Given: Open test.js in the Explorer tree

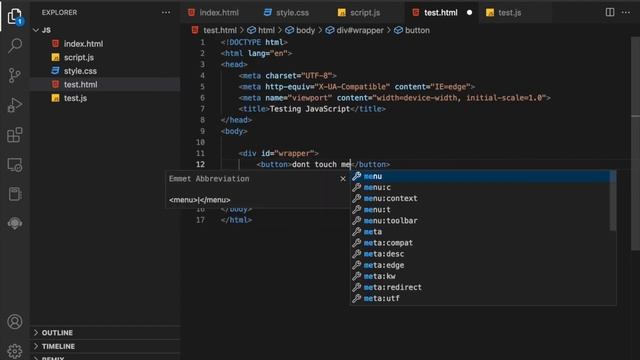Looking at the screenshot, I should pos(105,98).
